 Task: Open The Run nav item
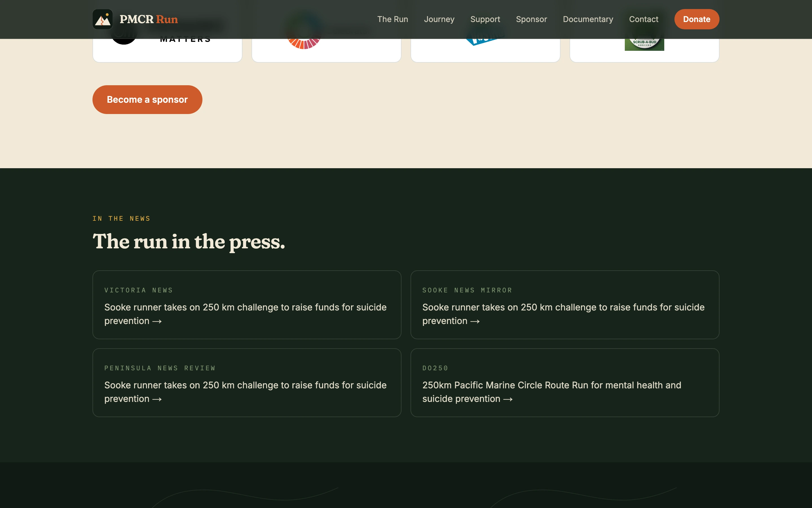392,19
